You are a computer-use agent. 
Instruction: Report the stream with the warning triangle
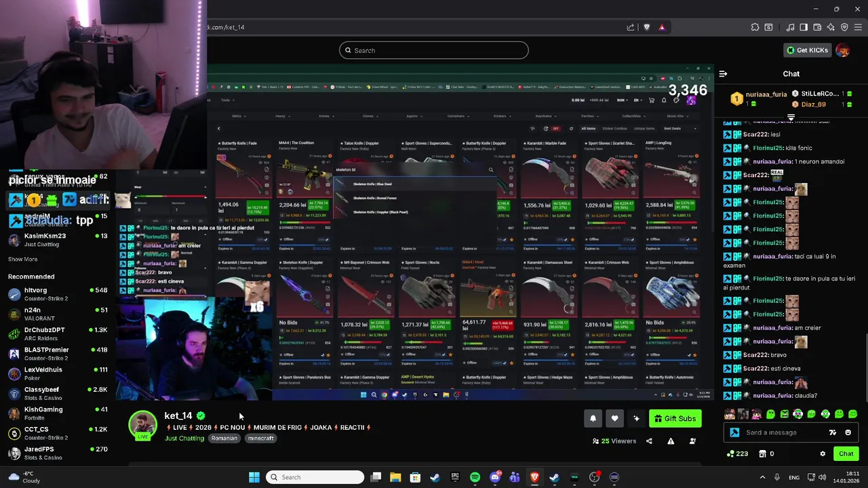671,441
